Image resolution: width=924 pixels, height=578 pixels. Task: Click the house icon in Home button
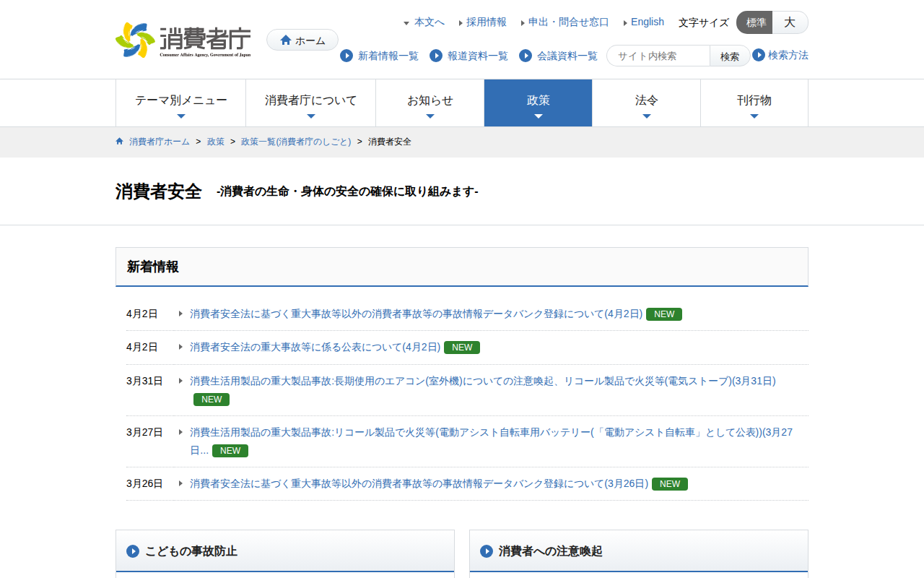click(286, 40)
